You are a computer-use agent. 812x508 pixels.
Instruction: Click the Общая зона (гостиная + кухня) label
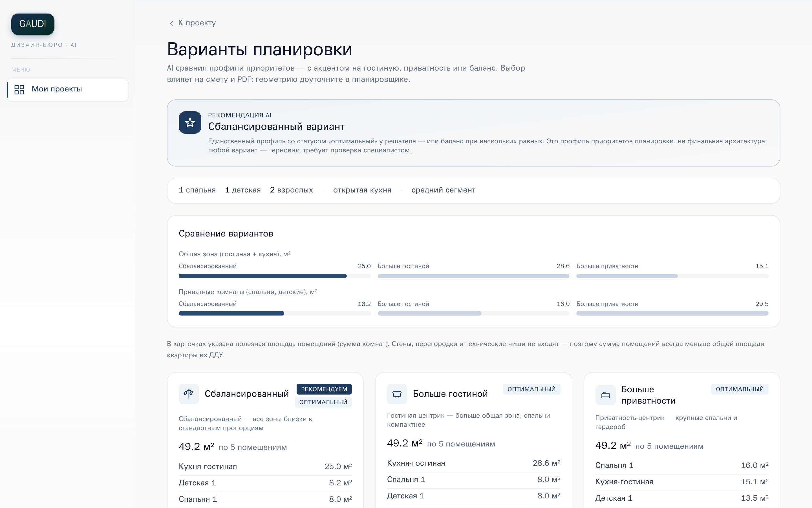(x=235, y=254)
